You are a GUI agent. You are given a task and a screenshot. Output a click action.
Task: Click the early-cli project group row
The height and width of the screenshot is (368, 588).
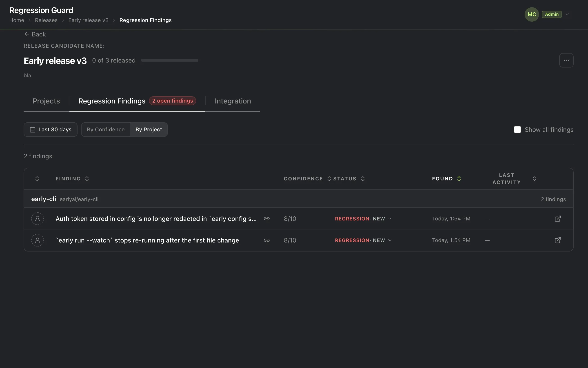click(299, 199)
